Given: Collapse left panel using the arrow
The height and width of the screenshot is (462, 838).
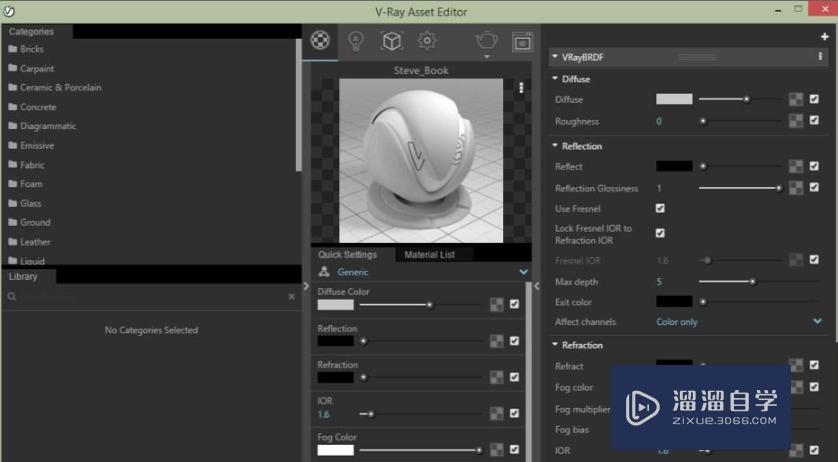Looking at the screenshot, I should pyautogui.click(x=306, y=286).
